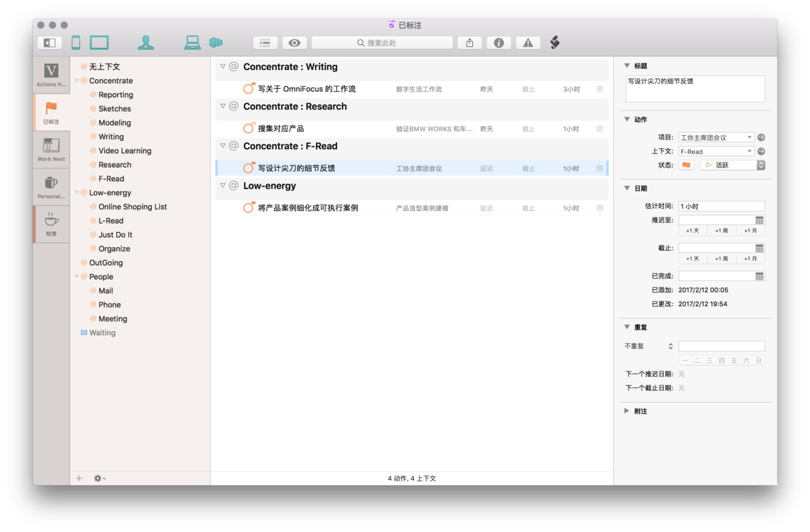Viewport: 810px width, 532px height.
Task: Click the warning triangle toolbar button
Action: pos(528,43)
